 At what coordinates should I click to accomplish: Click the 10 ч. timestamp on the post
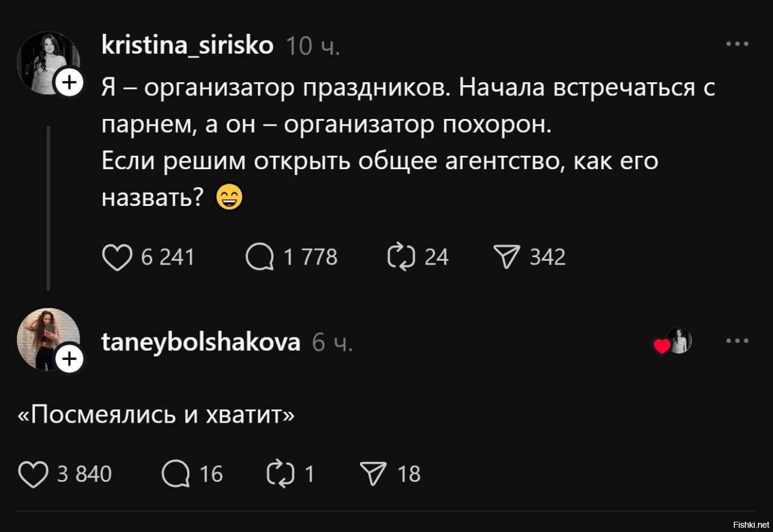click(x=312, y=46)
